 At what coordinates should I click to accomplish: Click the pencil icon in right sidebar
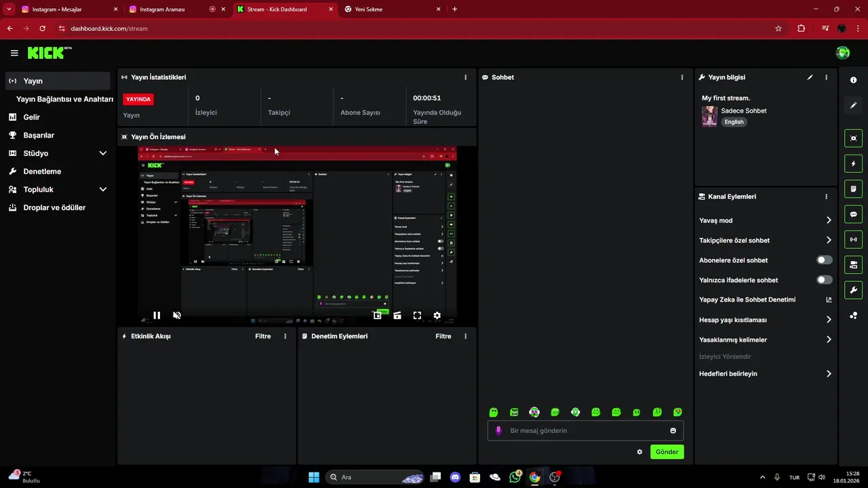[853, 105]
